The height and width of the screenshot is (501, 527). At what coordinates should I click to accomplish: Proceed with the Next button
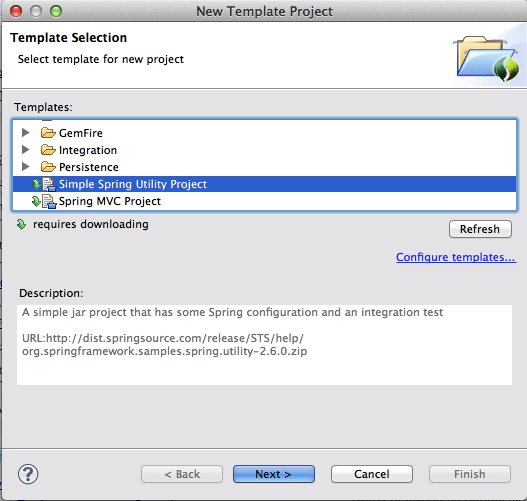pos(274,474)
